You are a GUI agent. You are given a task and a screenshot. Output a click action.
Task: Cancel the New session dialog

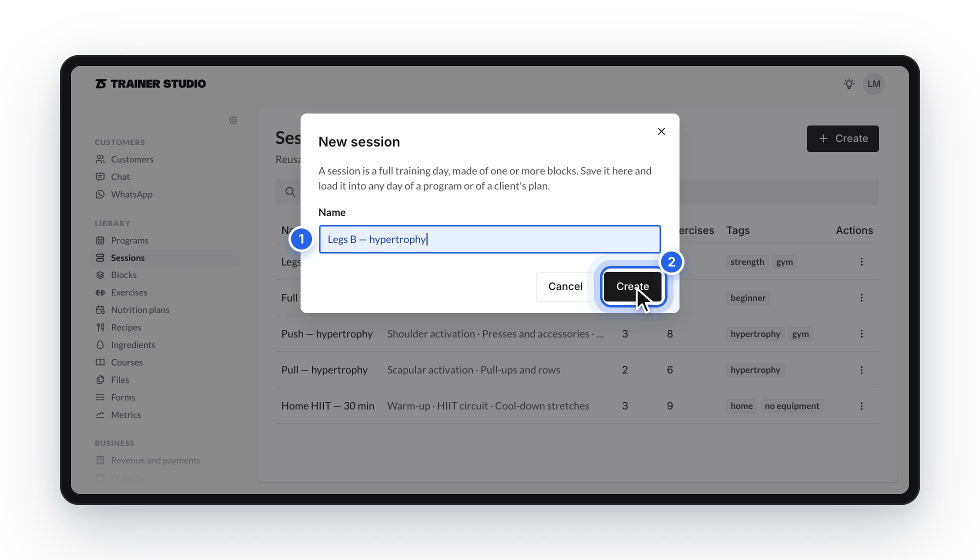[x=565, y=286]
